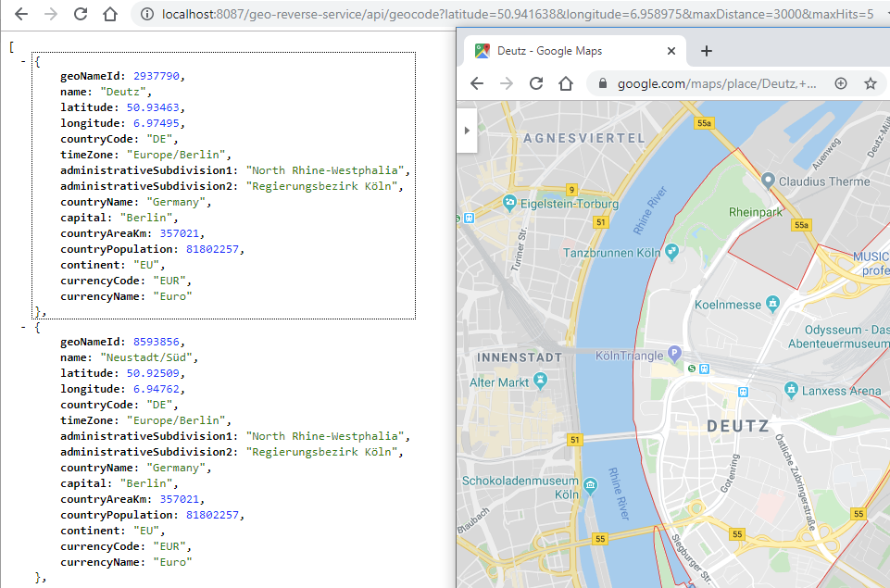Collapse the Neustadt/Süd JSON object

[x=23, y=326]
